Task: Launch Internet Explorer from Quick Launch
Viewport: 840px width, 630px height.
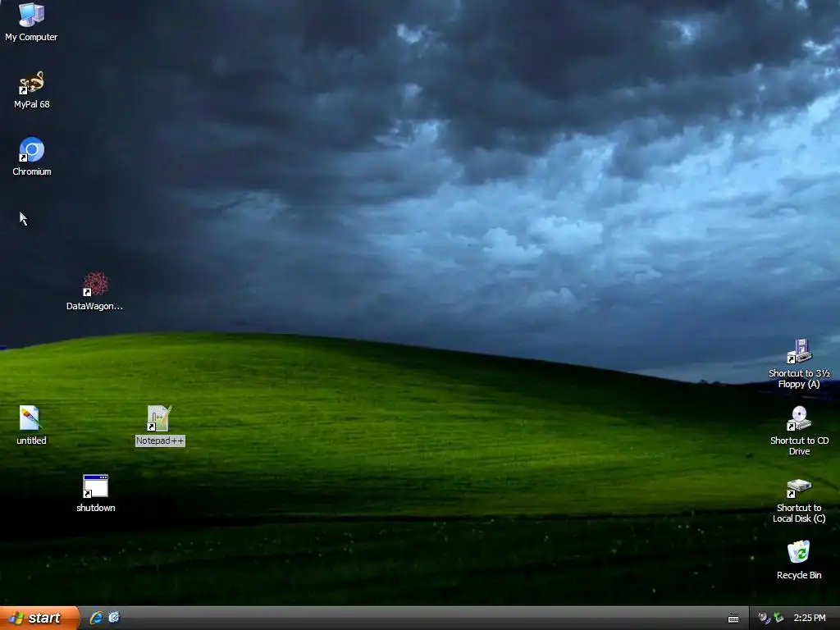Action: pos(96,618)
